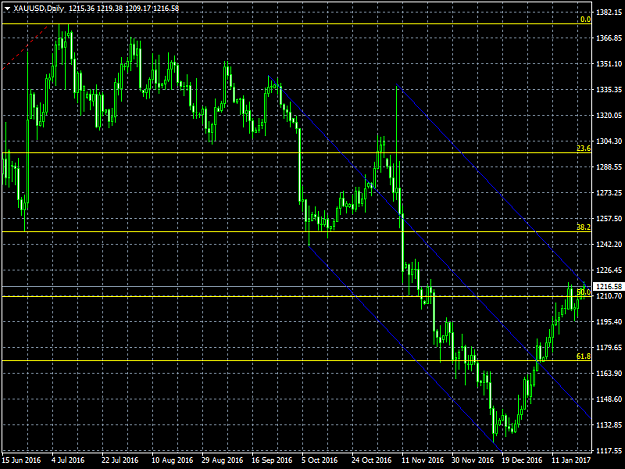Click the 4 Jul 2016 date label
Image resolution: width=625 pixels, height=469 pixels.
(68, 460)
